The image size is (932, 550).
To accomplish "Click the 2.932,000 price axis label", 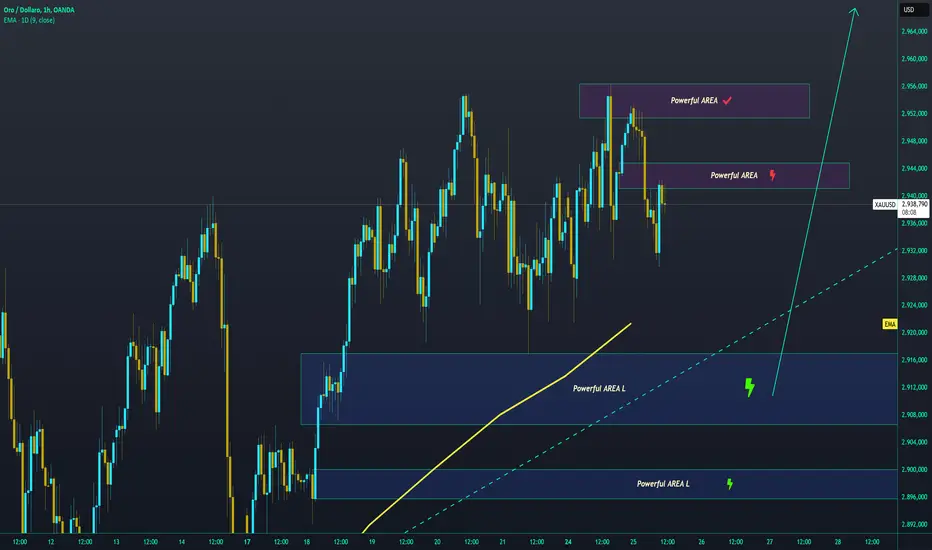I will click(x=914, y=251).
